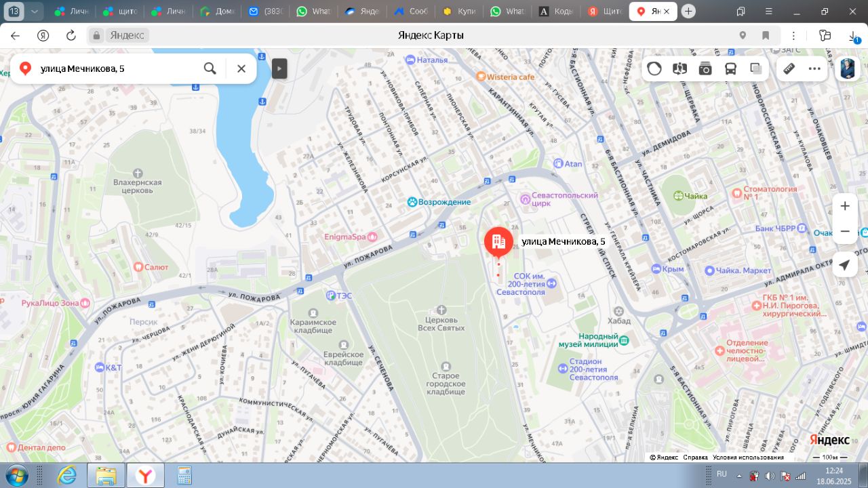Bookmark the page from address bar
This screenshot has width=868, height=488.
pyautogui.click(x=766, y=36)
